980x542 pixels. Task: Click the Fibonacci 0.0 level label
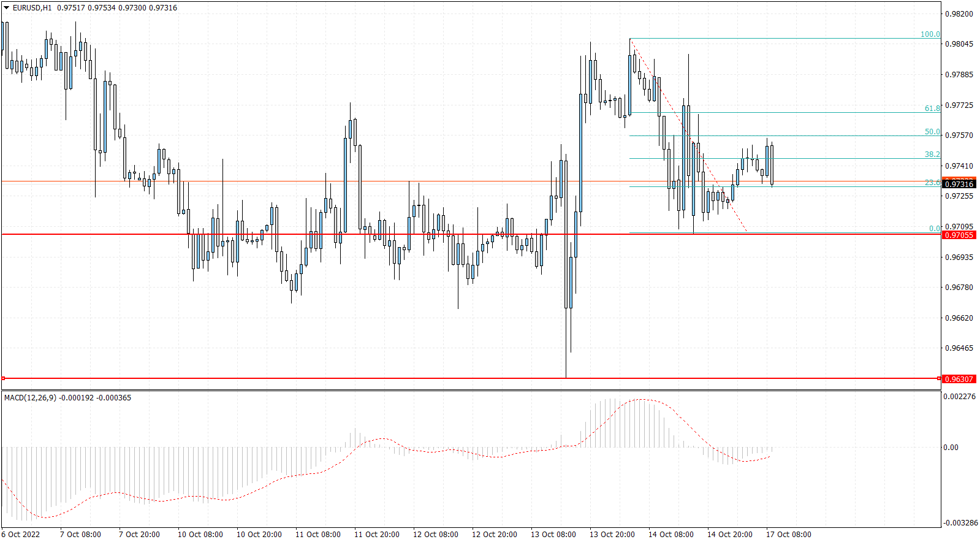pos(935,229)
